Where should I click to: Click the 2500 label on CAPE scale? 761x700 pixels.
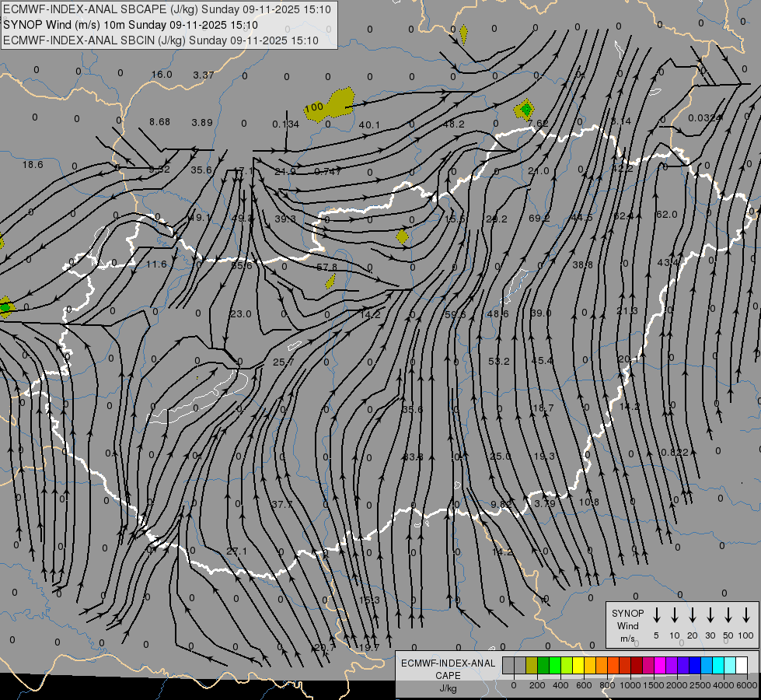700,685
